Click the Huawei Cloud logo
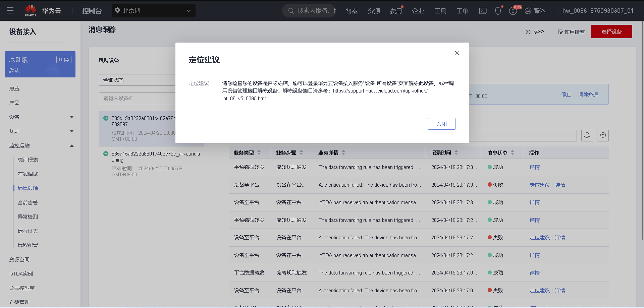The width and height of the screenshot is (644, 308). point(31,10)
